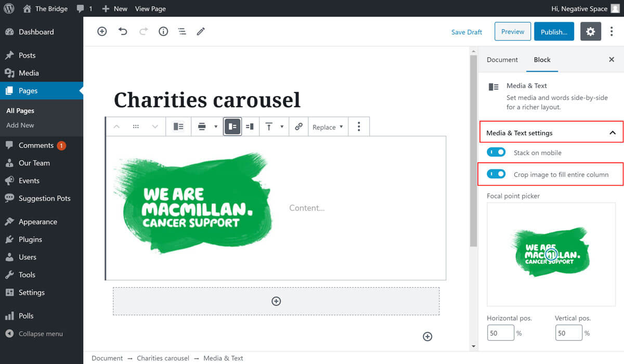
Task: Select show media on right icon
Action: click(x=250, y=126)
